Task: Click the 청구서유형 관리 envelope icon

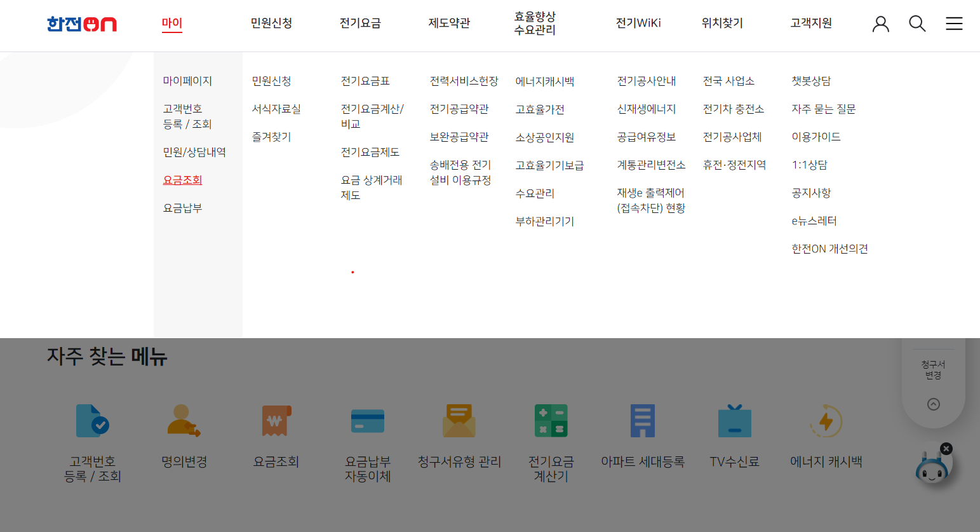Action: tap(459, 421)
